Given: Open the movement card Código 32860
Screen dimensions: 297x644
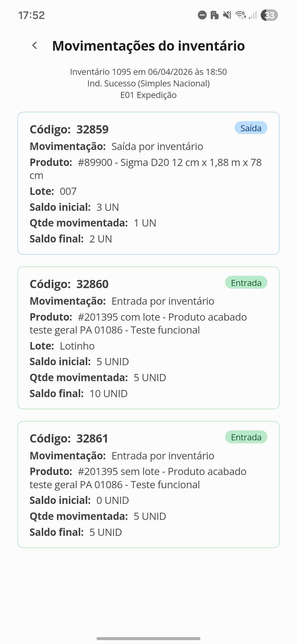Looking at the screenshot, I should tap(148, 338).
